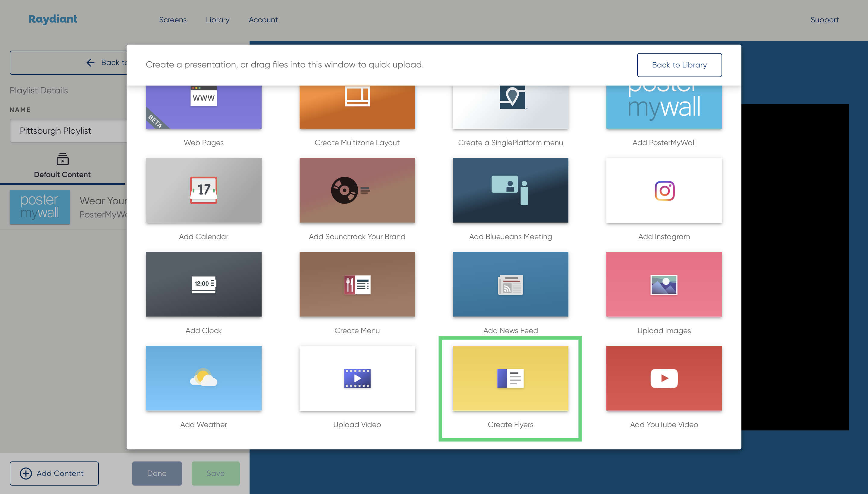868x494 pixels.
Task: Select the Add Weather tile
Action: point(203,378)
